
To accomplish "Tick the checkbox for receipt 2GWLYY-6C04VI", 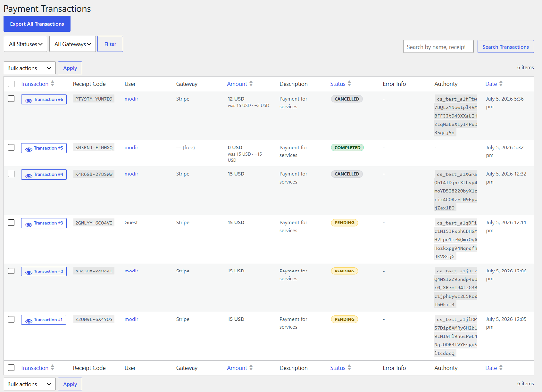I will pyautogui.click(x=11, y=223).
